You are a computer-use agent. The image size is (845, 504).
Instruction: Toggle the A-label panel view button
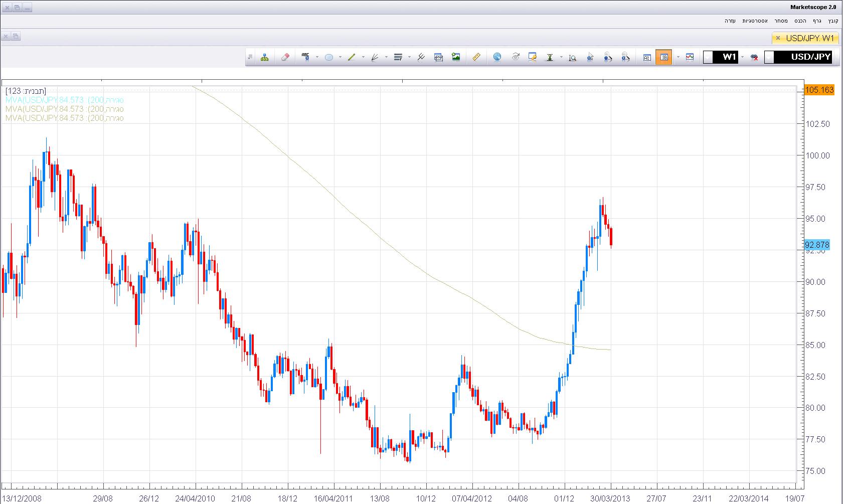coord(647,57)
